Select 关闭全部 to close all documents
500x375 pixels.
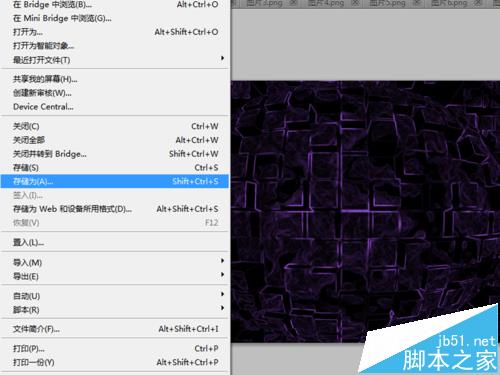tap(115, 140)
